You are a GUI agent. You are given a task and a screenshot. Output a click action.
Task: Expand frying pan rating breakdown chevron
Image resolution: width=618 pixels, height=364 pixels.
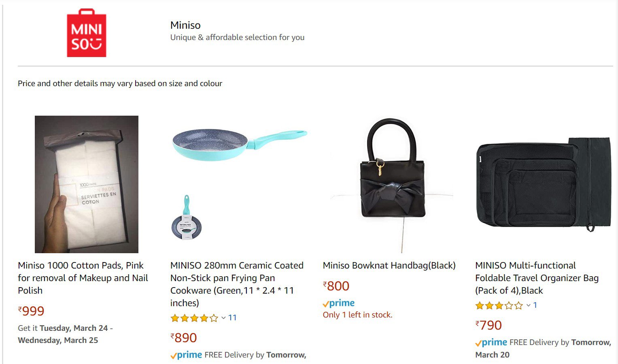223,318
